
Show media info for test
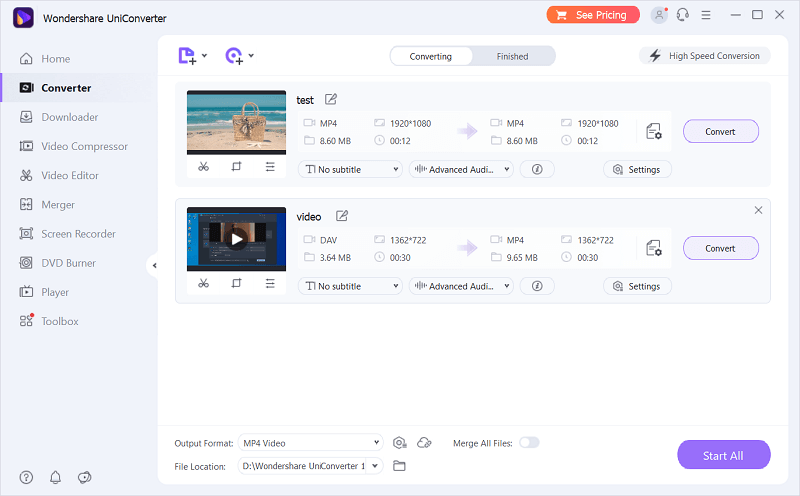click(x=537, y=169)
